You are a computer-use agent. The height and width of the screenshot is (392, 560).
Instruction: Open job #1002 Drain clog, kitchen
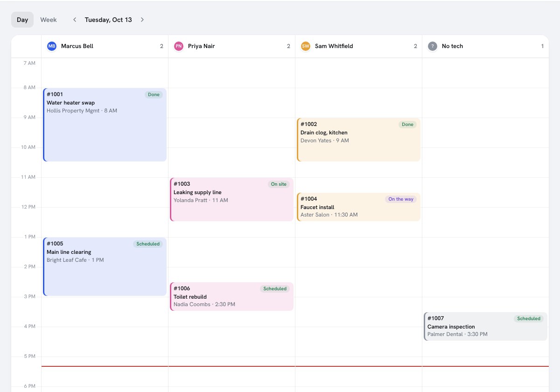click(359, 140)
